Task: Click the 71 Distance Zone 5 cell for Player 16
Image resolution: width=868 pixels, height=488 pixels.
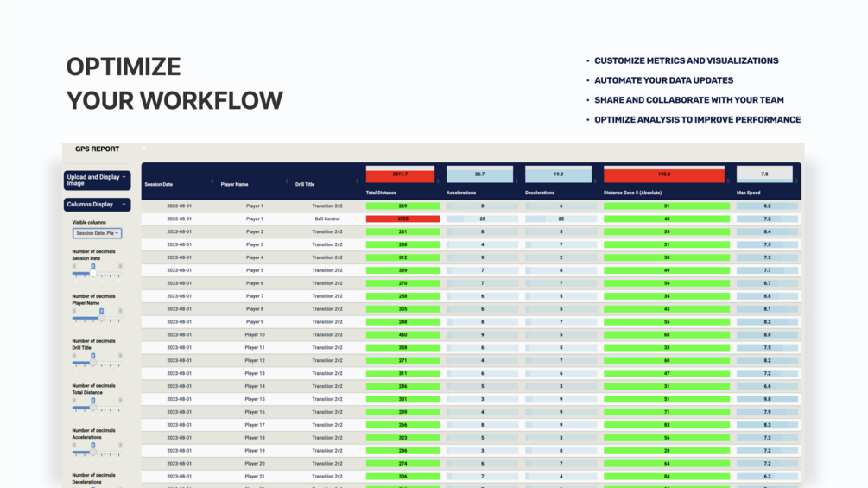Action: [667, 412]
